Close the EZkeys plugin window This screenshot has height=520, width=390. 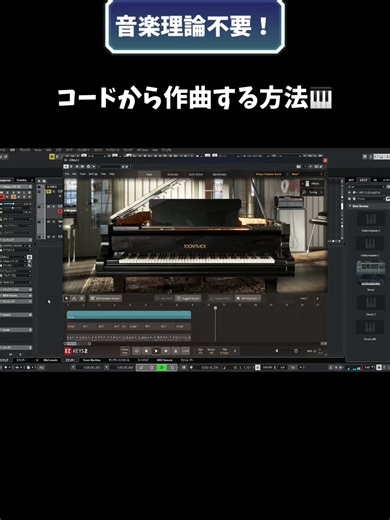325,161
